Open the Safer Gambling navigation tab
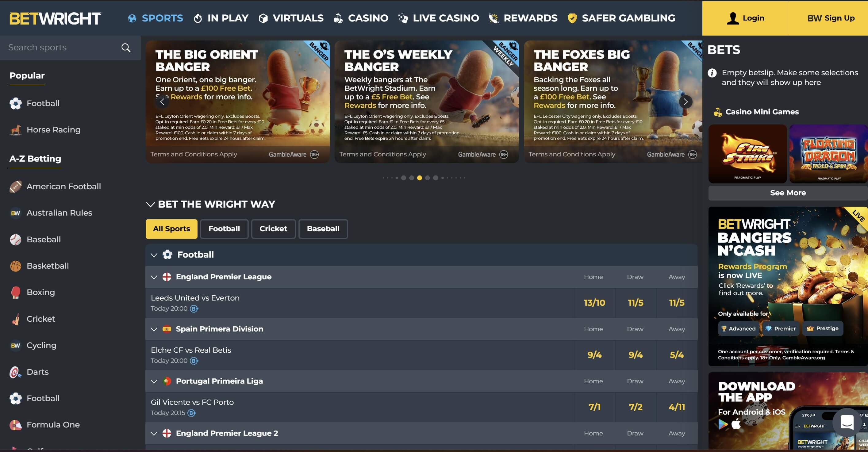 tap(621, 18)
